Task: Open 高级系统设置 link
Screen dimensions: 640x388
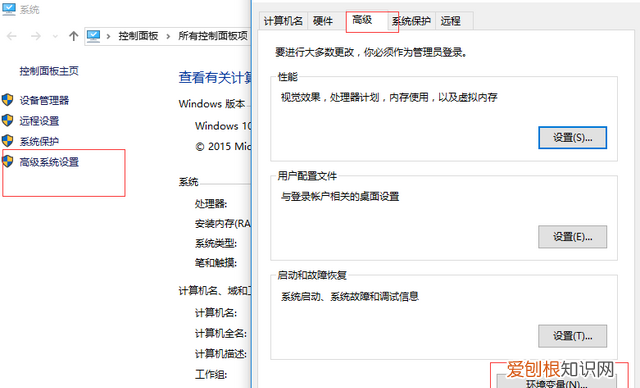Action: click(49, 162)
